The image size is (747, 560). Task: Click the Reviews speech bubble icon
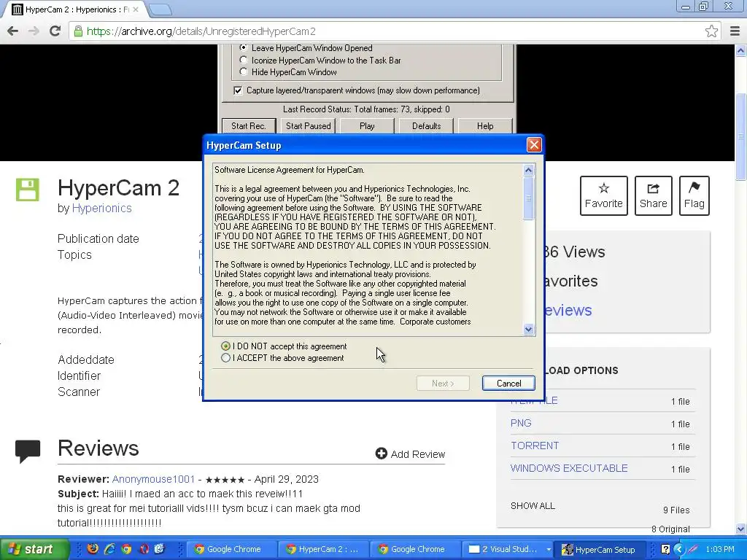(x=28, y=451)
